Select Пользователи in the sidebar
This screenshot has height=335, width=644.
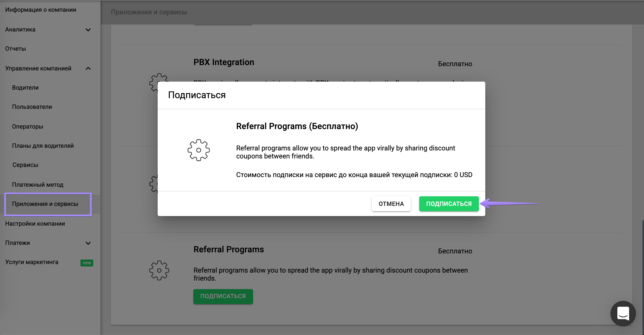[32, 107]
